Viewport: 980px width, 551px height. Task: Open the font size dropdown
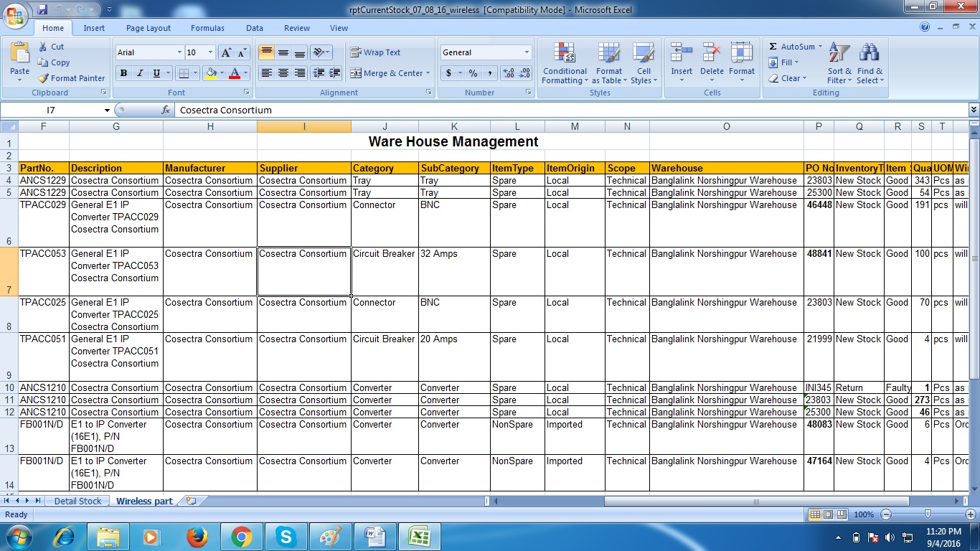(x=210, y=52)
